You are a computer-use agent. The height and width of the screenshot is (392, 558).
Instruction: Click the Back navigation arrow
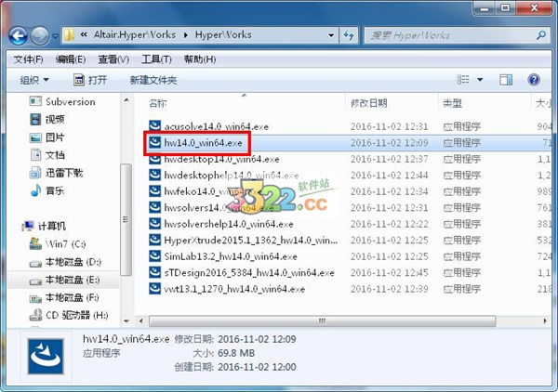point(19,35)
